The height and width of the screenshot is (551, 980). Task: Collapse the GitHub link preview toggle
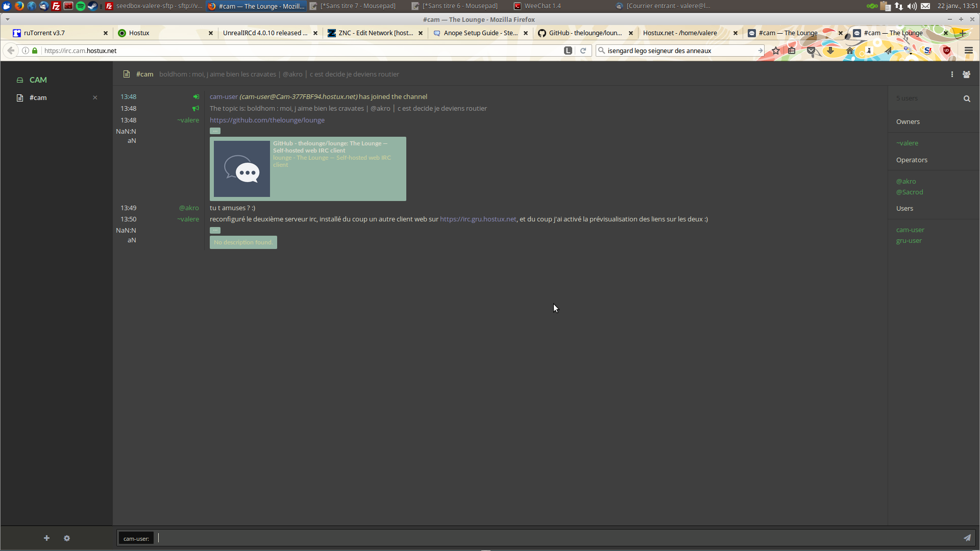pyautogui.click(x=215, y=131)
